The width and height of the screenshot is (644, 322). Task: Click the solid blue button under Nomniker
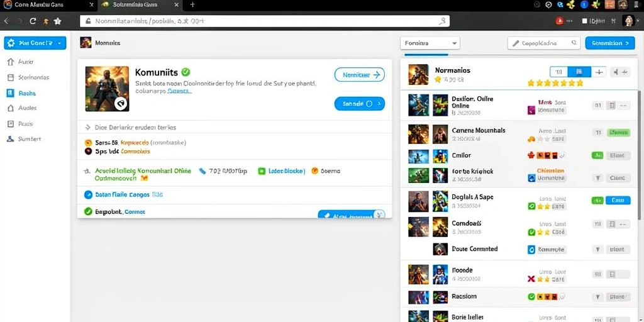359,104
